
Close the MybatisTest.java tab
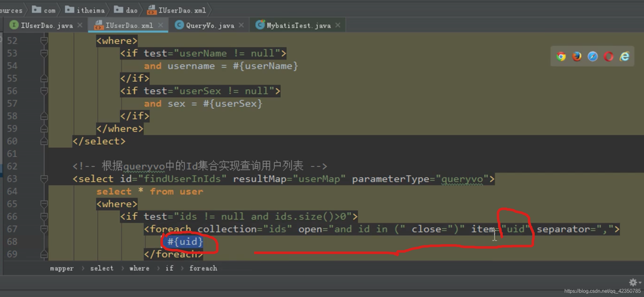coord(338,25)
